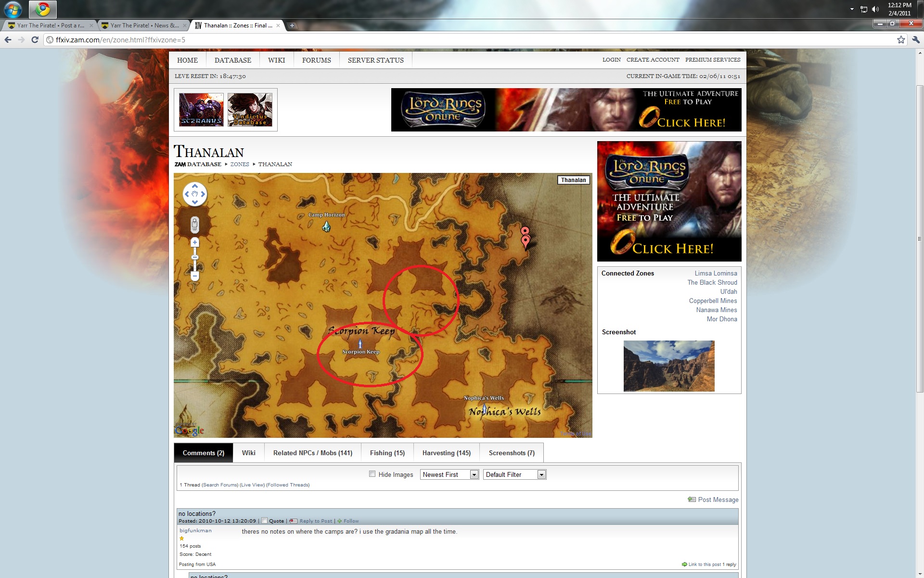924x578 pixels.
Task: Open the Newest First sort dropdown
Action: pos(449,474)
